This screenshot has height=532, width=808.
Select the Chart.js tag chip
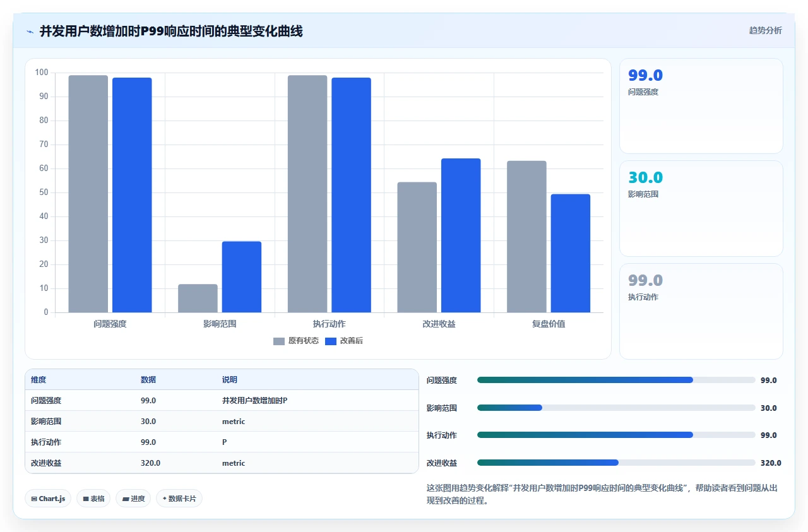[x=49, y=499]
